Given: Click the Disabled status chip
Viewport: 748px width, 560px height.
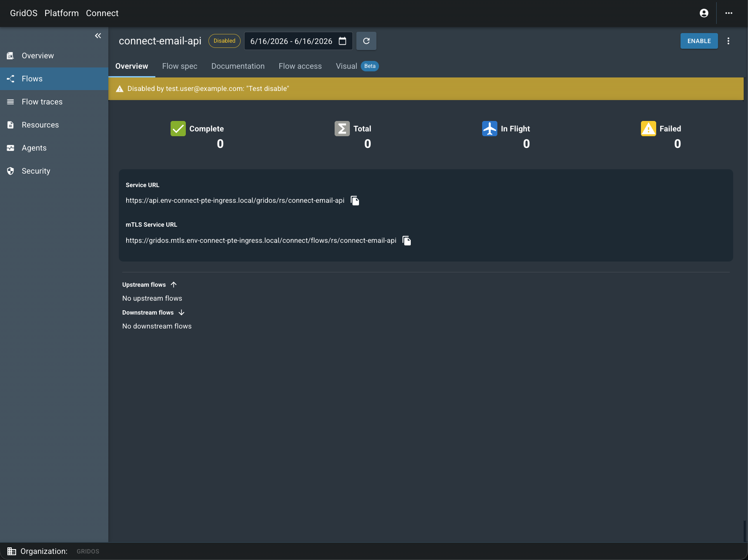Looking at the screenshot, I should (225, 41).
